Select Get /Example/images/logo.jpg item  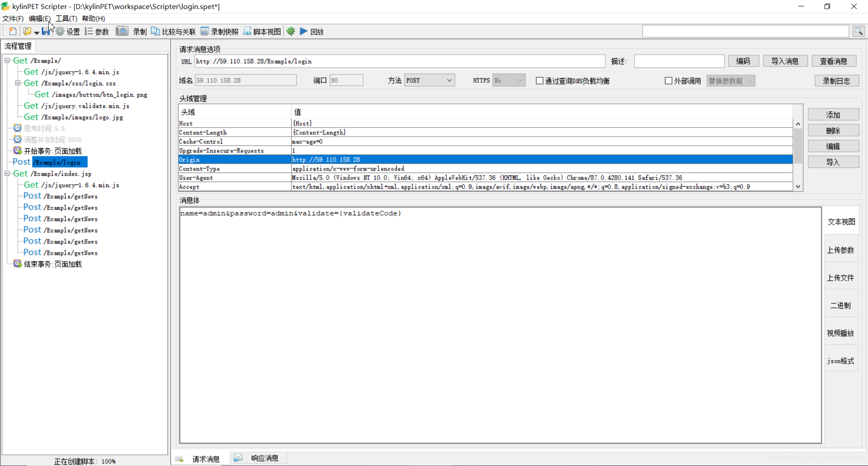[73, 117]
